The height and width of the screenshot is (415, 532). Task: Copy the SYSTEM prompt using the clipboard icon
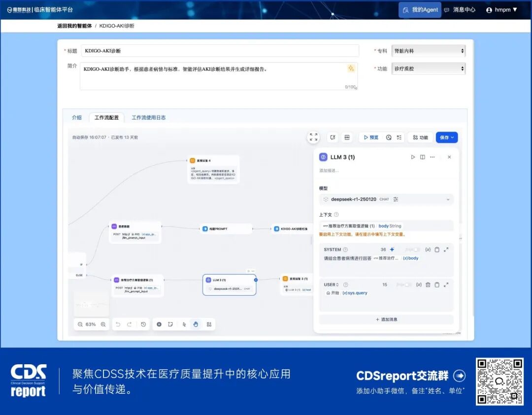point(437,249)
